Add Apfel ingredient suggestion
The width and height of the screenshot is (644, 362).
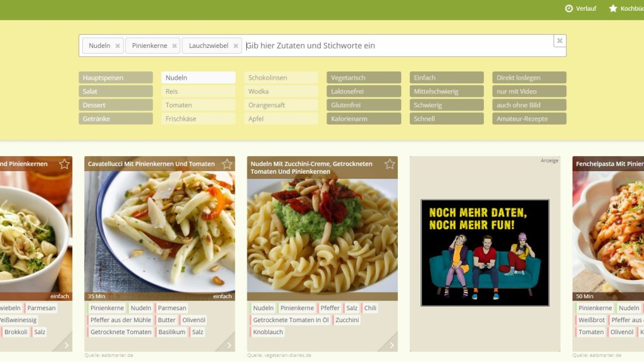(281, 119)
